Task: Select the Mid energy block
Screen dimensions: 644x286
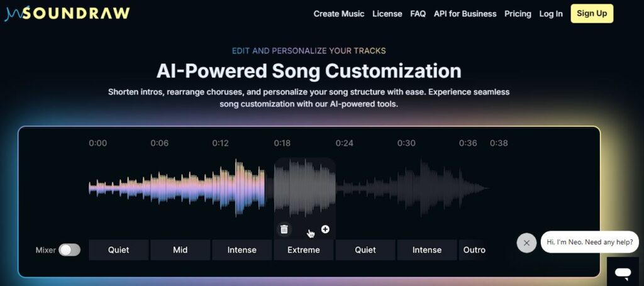Action: point(180,250)
